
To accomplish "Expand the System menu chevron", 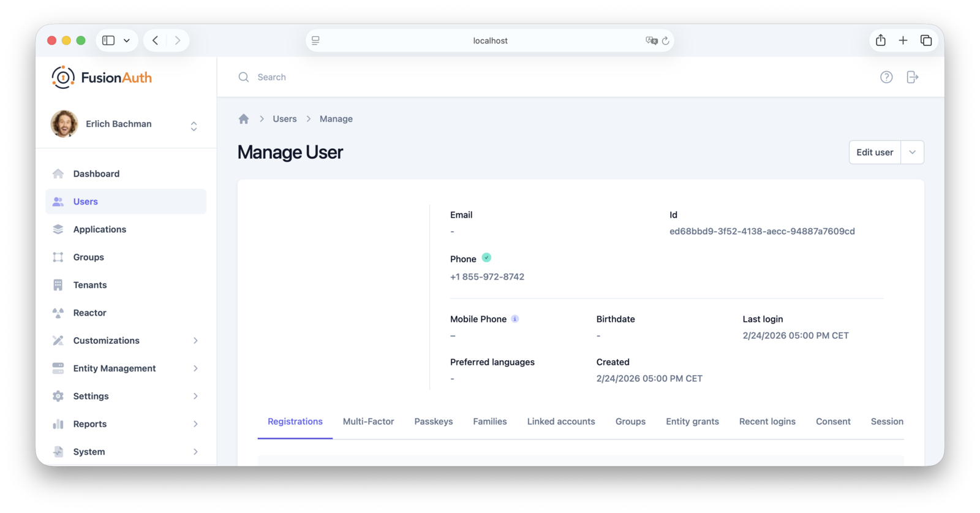I will pyautogui.click(x=195, y=452).
